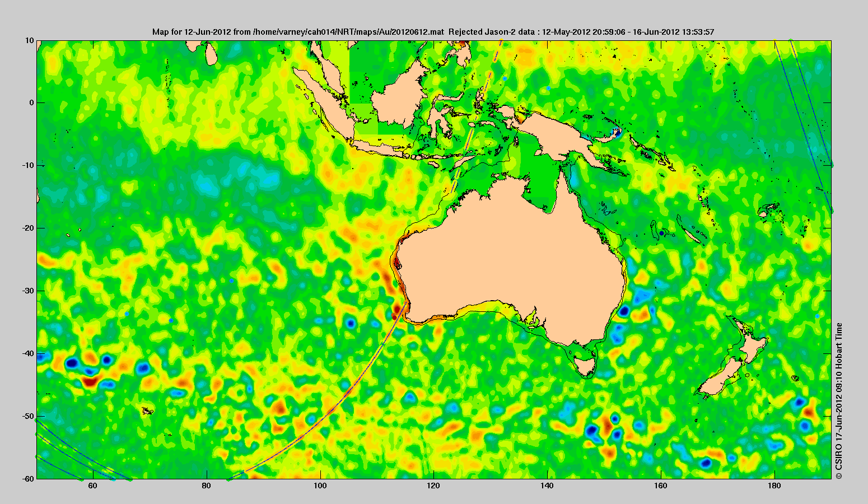
Task: Click the x-axis label '140'
Action: pos(548,486)
